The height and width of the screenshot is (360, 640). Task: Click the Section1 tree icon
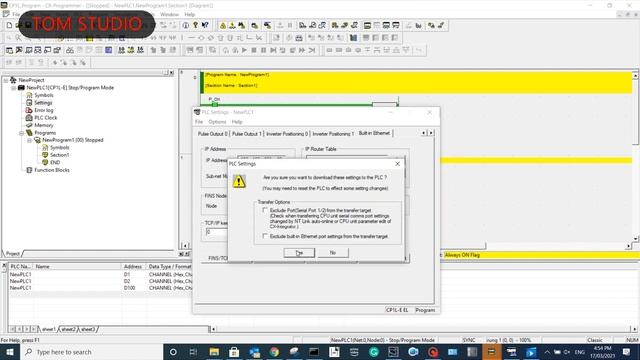tap(45, 155)
